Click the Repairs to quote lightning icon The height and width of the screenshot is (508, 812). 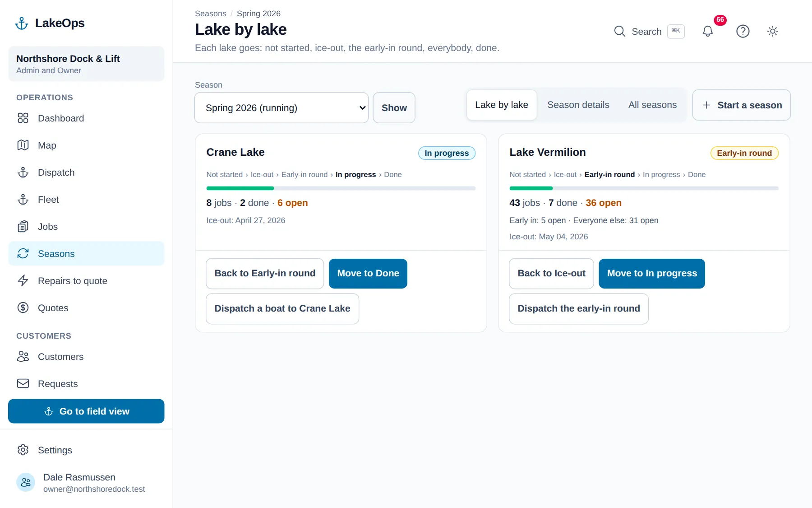click(23, 281)
